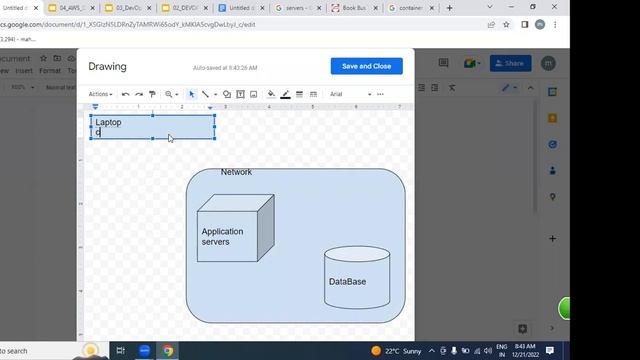Select the Application servers cube shape
The height and width of the screenshot is (360, 640).
235,228
